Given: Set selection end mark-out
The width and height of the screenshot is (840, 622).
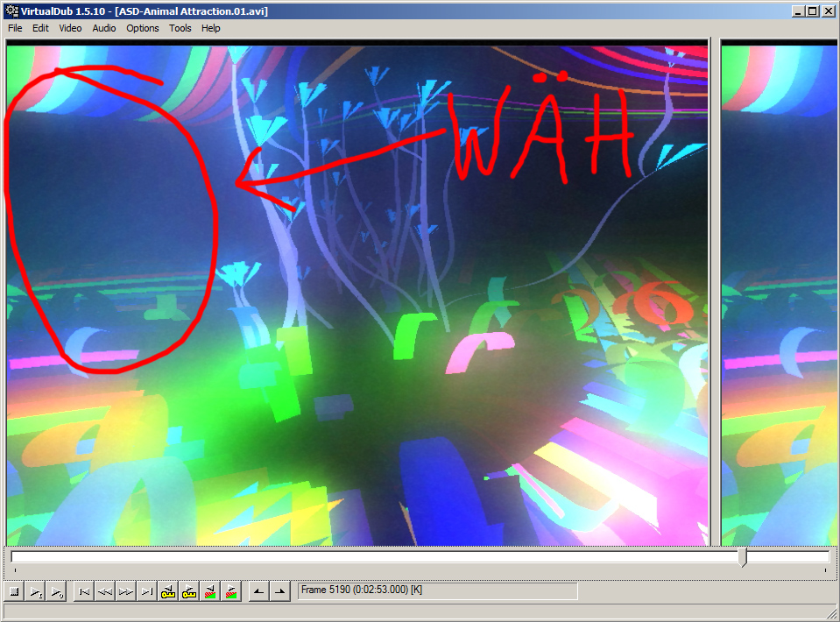Looking at the screenshot, I should click(280, 592).
